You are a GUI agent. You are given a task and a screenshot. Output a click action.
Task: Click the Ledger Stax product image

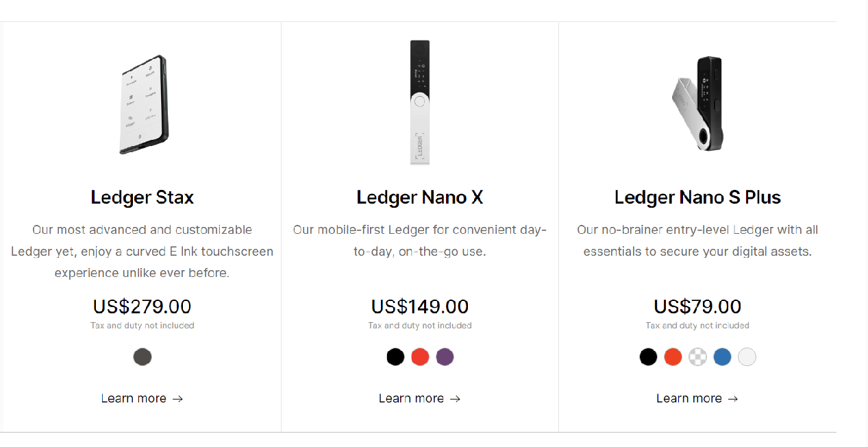tap(144, 105)
